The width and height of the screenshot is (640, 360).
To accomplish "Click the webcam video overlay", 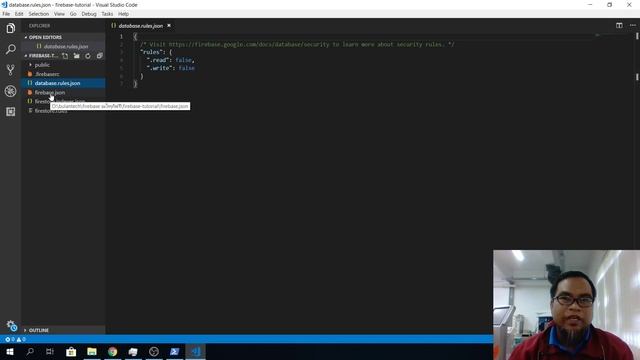I will [x=567, y=305].
